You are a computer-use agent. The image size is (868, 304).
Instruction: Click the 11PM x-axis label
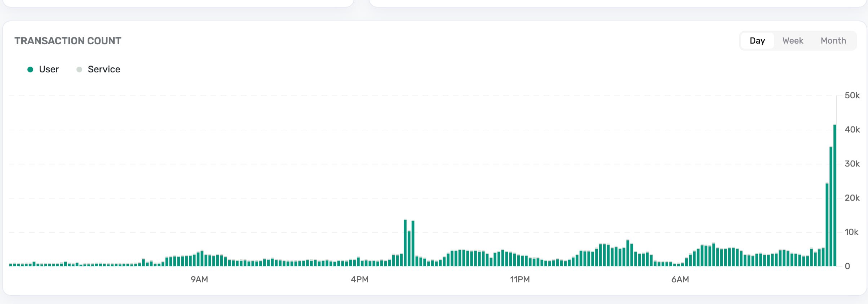pyautogui.click(x=520, y=279)
